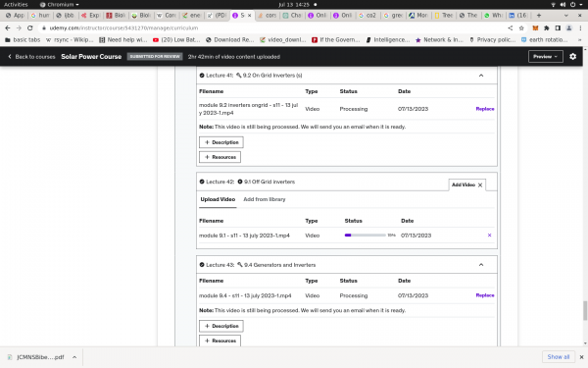
Task: Click filename module 9.1 - s11 - 13 july 2023-1.mp4
Action: (244, 236)
